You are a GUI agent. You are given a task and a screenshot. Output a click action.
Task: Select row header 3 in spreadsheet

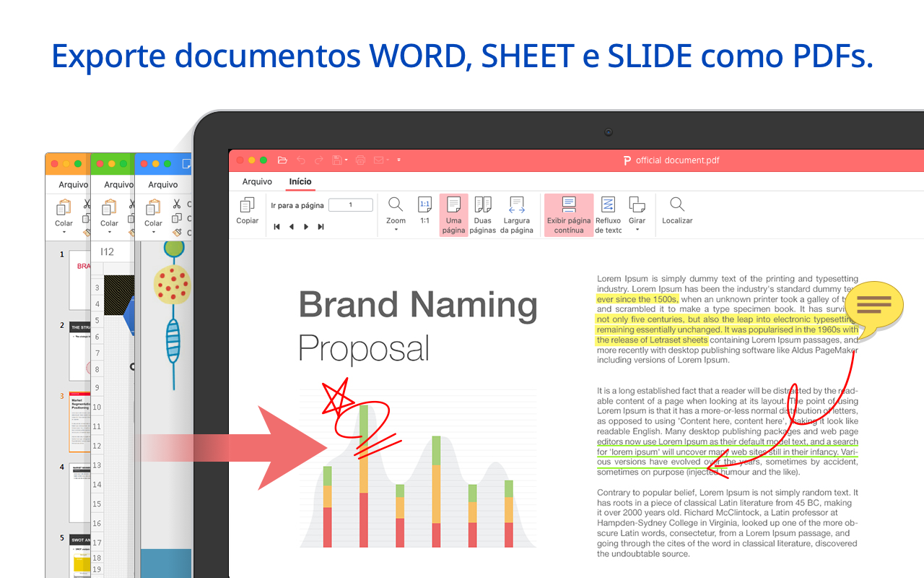click(x=97, y=287)
